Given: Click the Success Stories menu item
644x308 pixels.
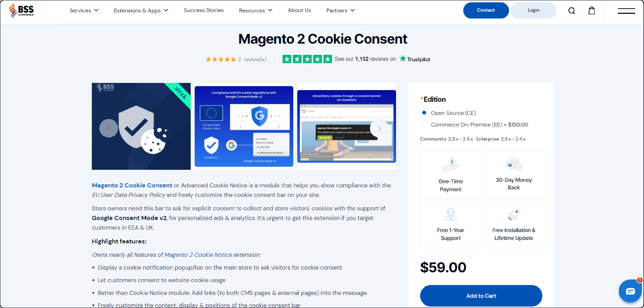Looking at the screenshot, I should tap(204, 10).
